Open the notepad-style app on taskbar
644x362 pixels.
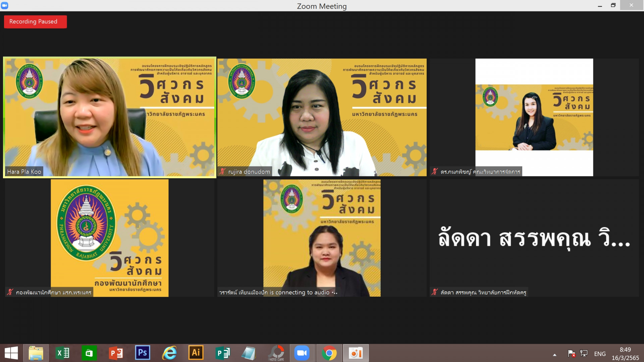point(249,353)
